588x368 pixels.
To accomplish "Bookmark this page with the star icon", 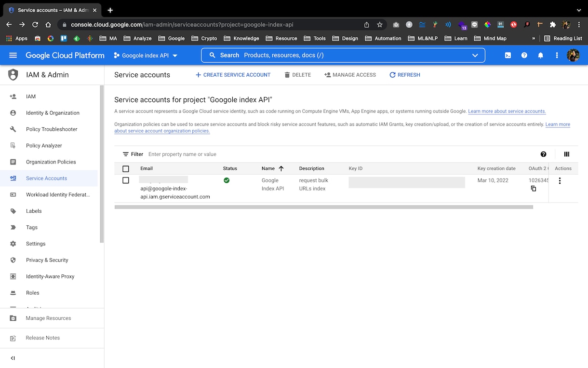I will tap(380, 25).
